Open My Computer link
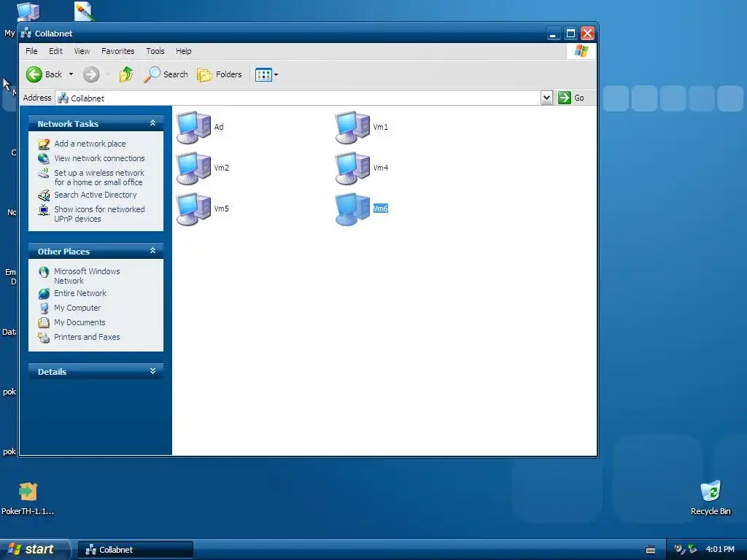Image resolution: width=747 pixels, height=560 pixels. pos(77,308)
